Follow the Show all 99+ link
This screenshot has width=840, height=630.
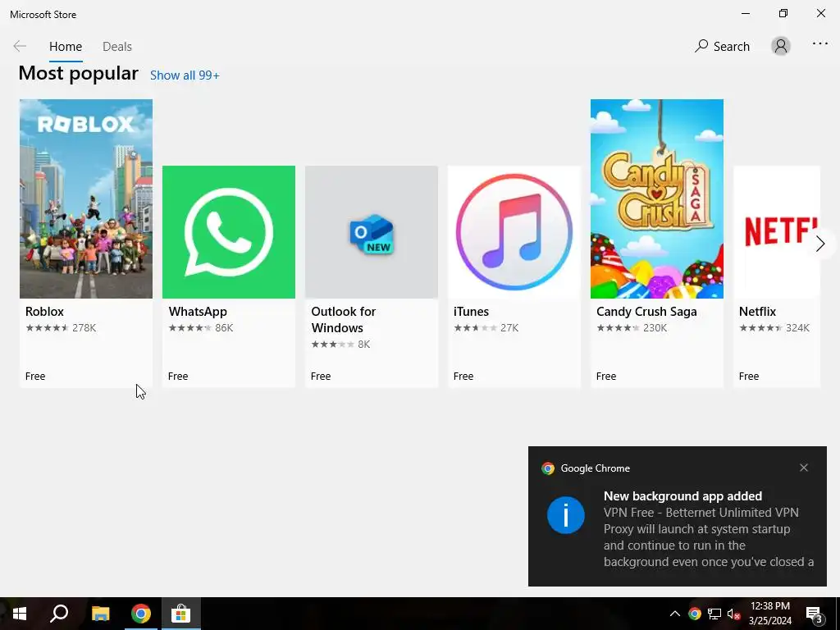click(x=185, y=75)
